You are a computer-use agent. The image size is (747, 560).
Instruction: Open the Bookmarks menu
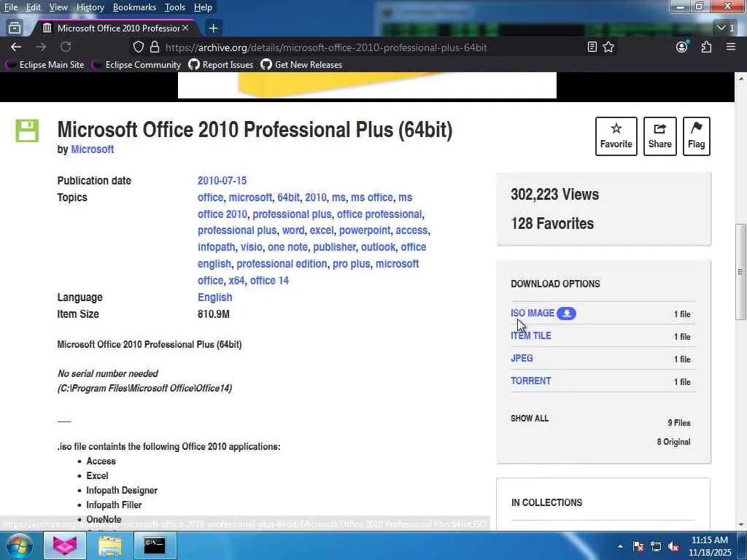click(x=134, y=7)
